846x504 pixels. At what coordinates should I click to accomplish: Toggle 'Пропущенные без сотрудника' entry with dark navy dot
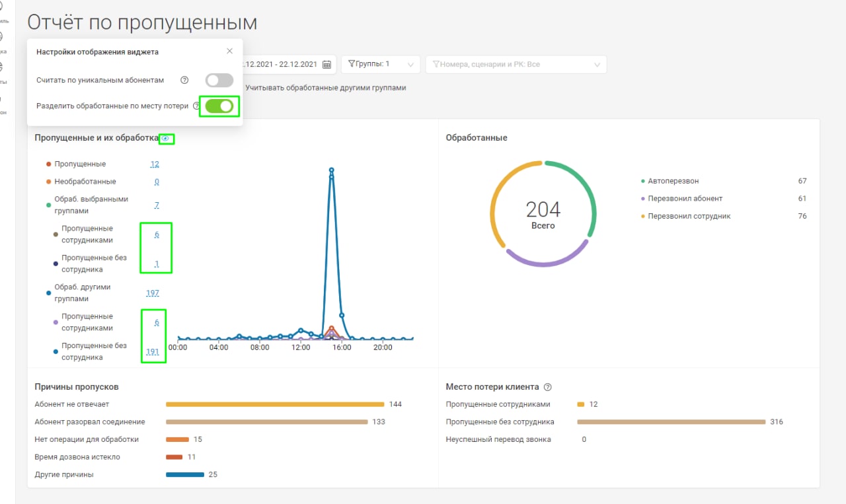tap(89, 264)
